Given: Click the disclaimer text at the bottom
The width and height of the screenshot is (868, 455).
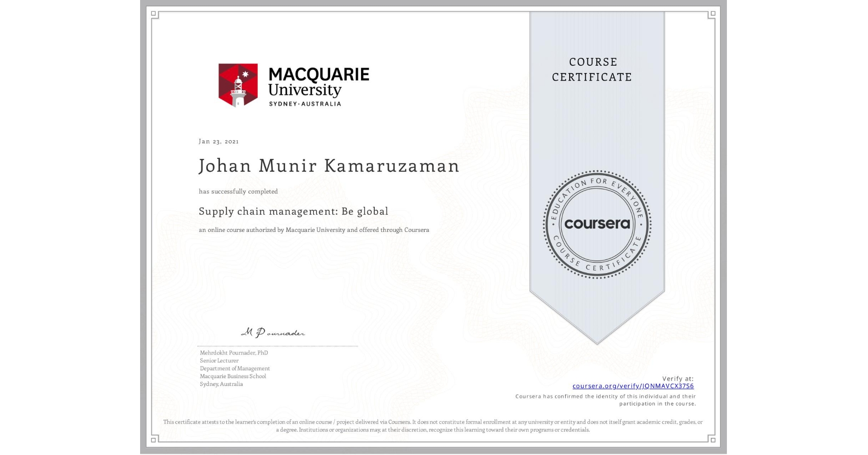Looking at the screenshot, I should (x=433, y=425).
